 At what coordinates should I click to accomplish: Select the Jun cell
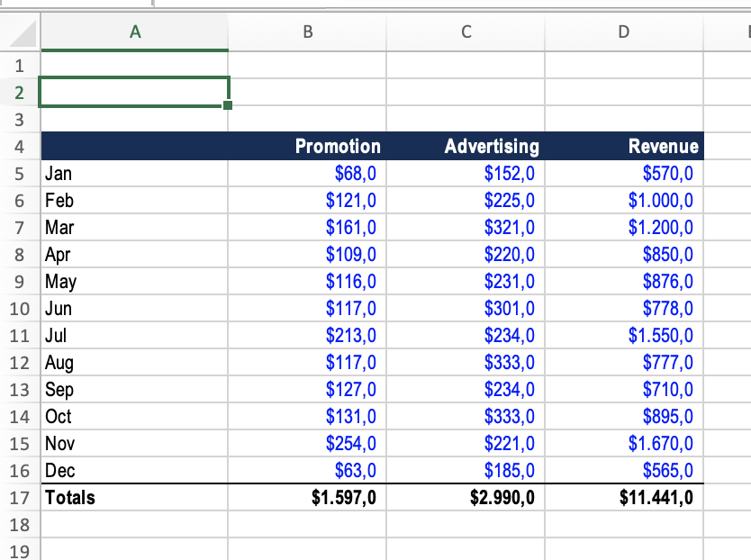point(134,309)
